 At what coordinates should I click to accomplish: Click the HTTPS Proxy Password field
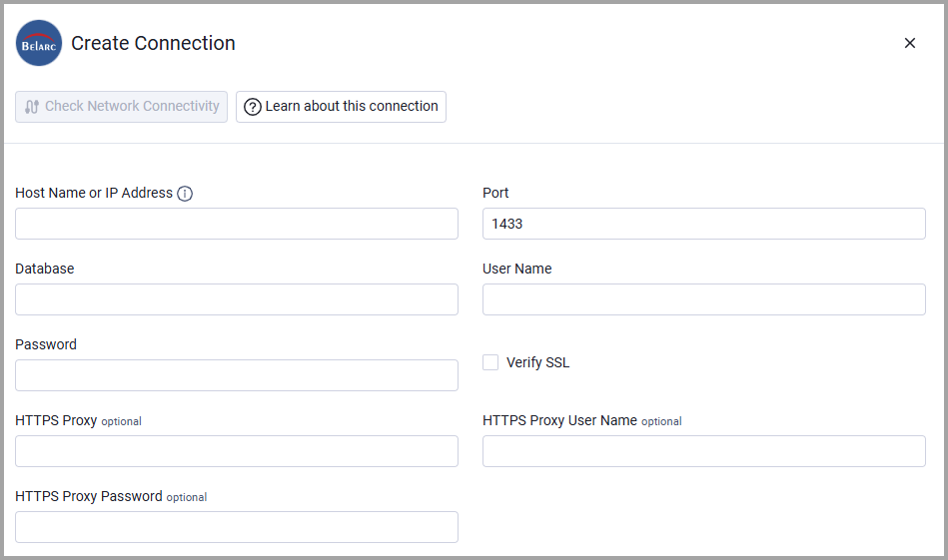tap(237, 527)
